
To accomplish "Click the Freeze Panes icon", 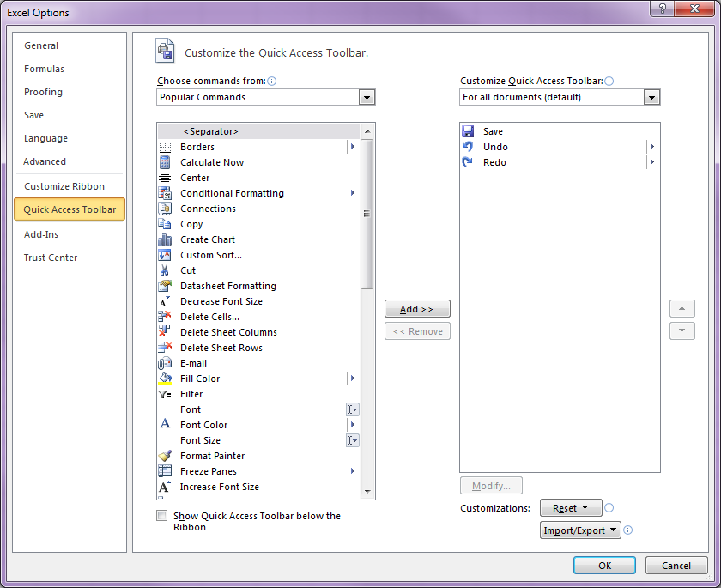I will click(x=165, y=471).
